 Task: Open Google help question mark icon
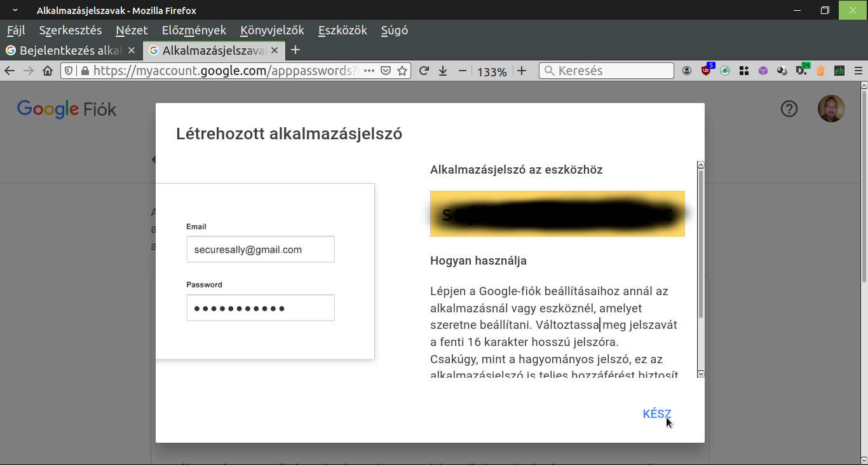click(789, 109)
